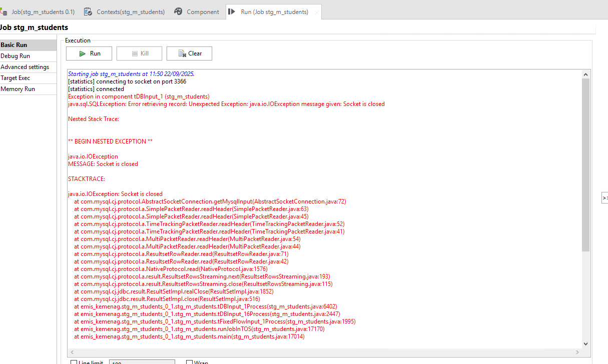Viewport: 608px width, 364px height.
Task: Select Debug Run in the side list
Action: tap(16, 56)
